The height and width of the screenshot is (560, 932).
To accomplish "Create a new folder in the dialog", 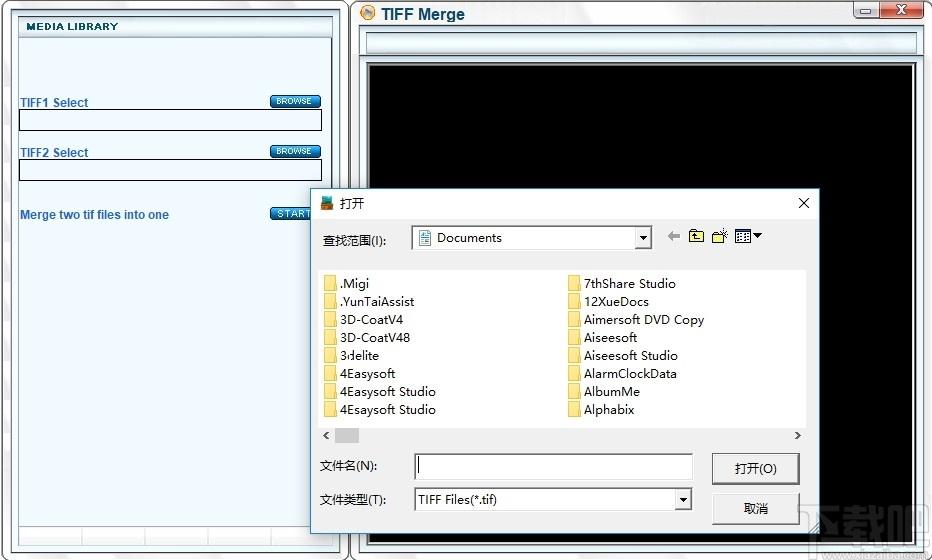I will pos(720,236).
